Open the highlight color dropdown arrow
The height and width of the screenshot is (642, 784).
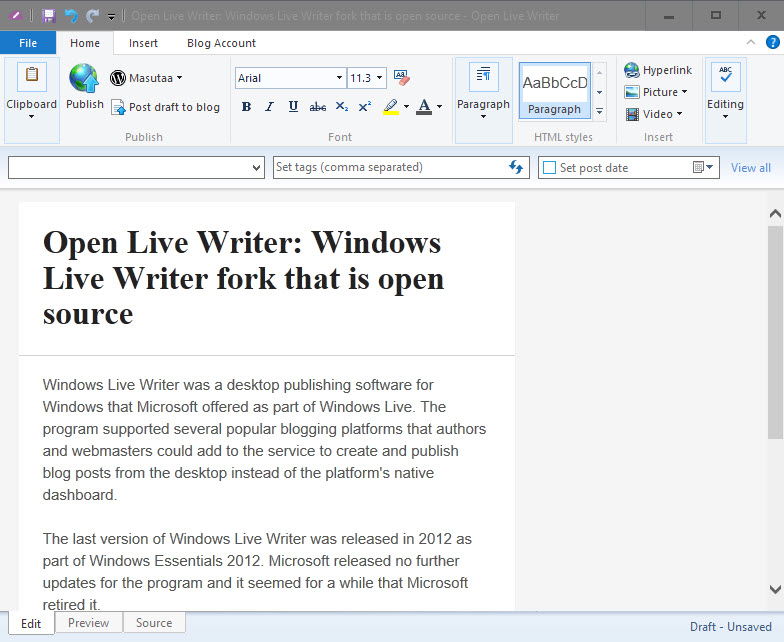pyautogui.click(x=406, y=106)
